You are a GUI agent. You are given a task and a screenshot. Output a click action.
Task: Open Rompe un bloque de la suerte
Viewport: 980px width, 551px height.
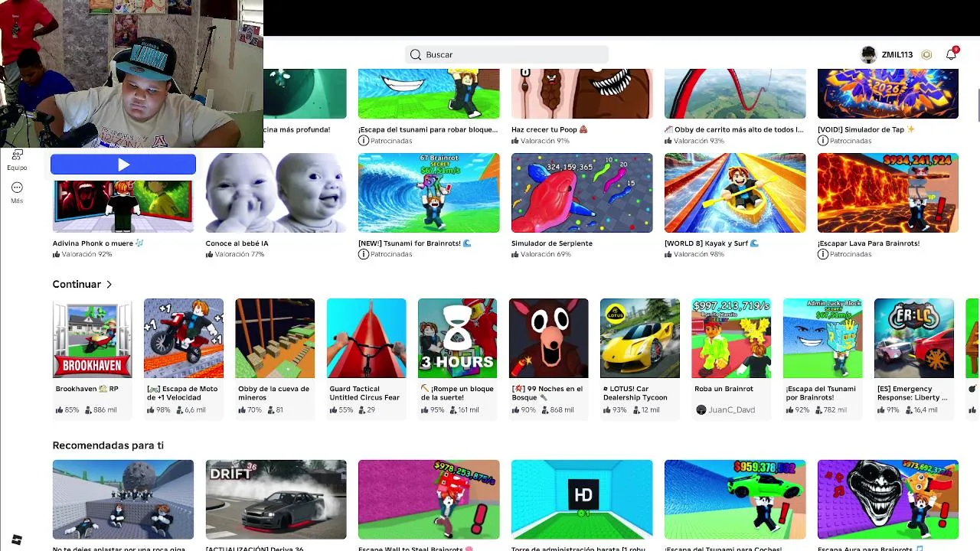pos(457,338)
